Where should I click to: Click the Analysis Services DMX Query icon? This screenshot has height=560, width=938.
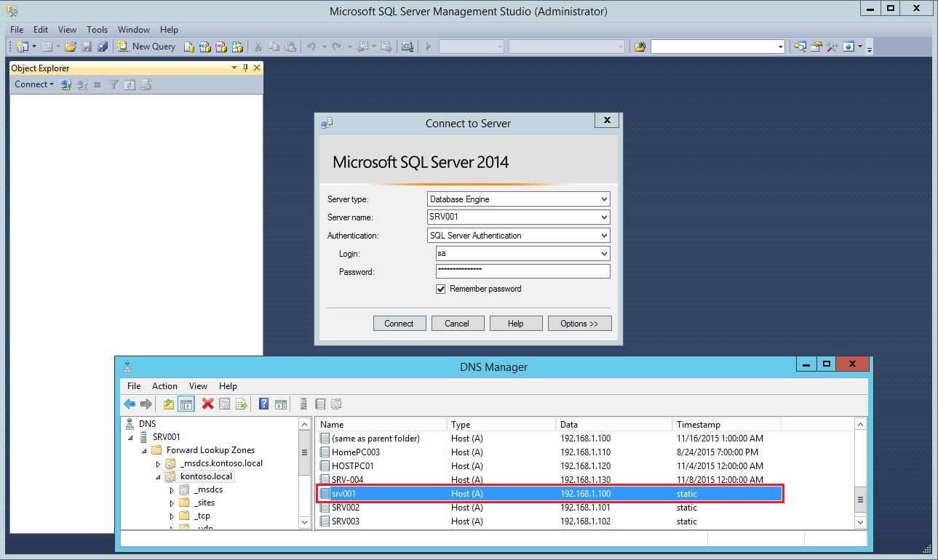221,47
